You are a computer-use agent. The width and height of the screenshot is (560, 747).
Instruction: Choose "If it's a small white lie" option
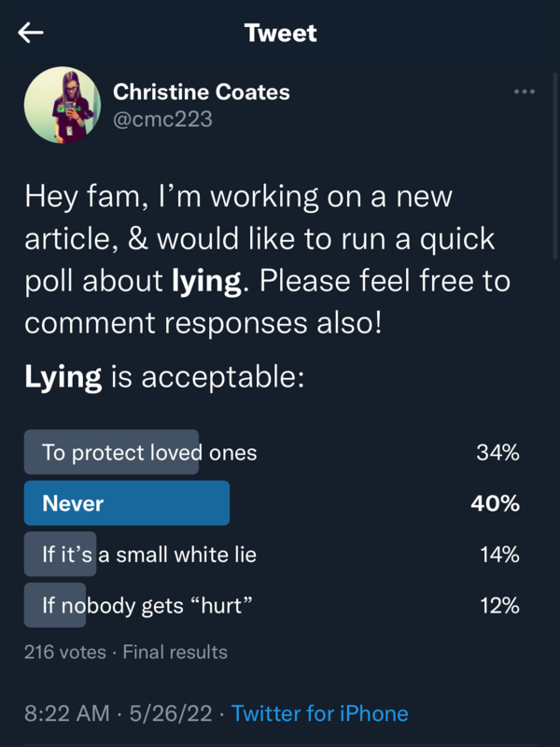pyautogui.click(x=149, y=555)
